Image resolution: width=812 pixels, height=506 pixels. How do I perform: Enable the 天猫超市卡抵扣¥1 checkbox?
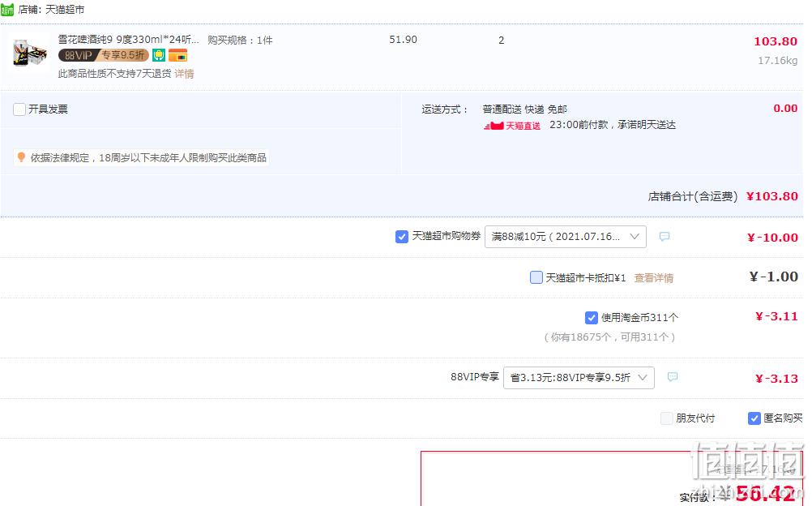(536, 277)
